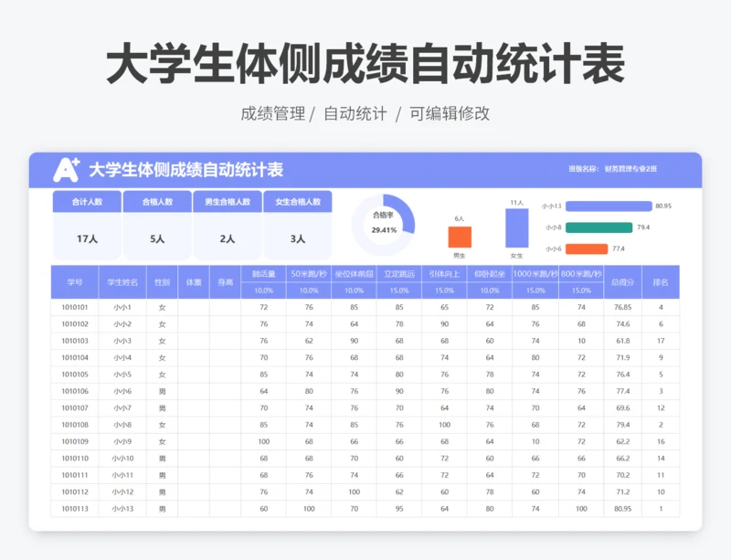Click the 性别 column header

(x=163, y=282)
